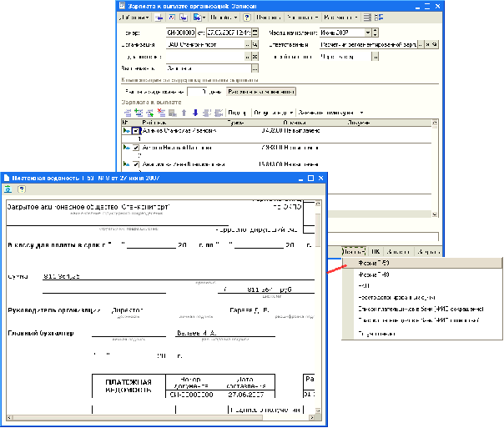The image size is (504, 428).
Task: Clear the Подразделение field with the X button
Action: (255, 57)
